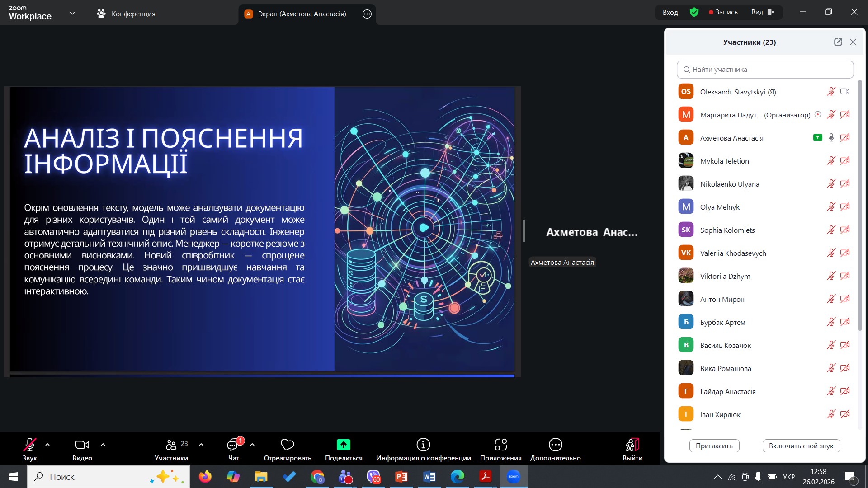Viewport: 868px width, 488px height.
Task: Click Включить свой звук button
Action: click(801, 446)
